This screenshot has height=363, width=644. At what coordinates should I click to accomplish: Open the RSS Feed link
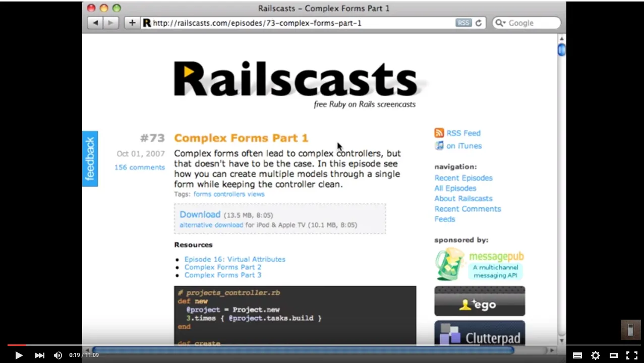pos(463,133)
